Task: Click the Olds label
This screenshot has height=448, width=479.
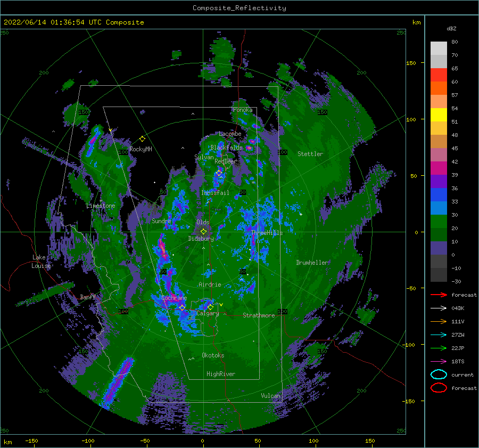Action: 203,222
